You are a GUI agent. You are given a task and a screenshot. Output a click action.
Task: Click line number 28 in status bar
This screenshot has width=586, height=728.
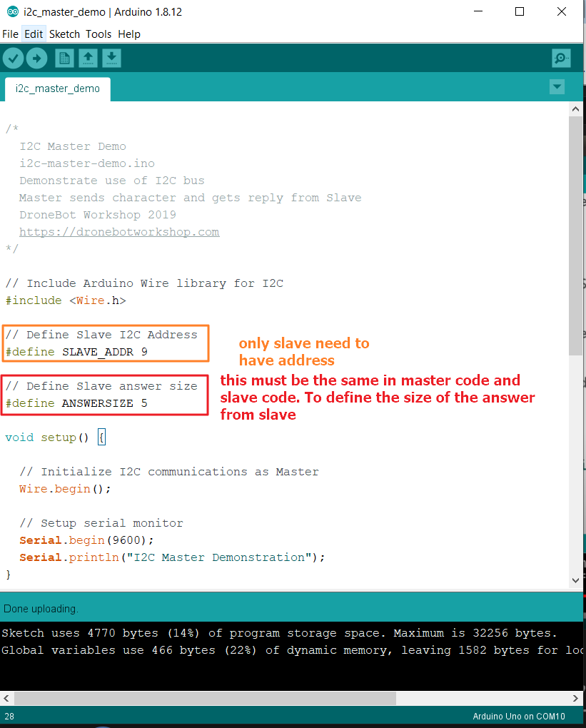(9, 717)
